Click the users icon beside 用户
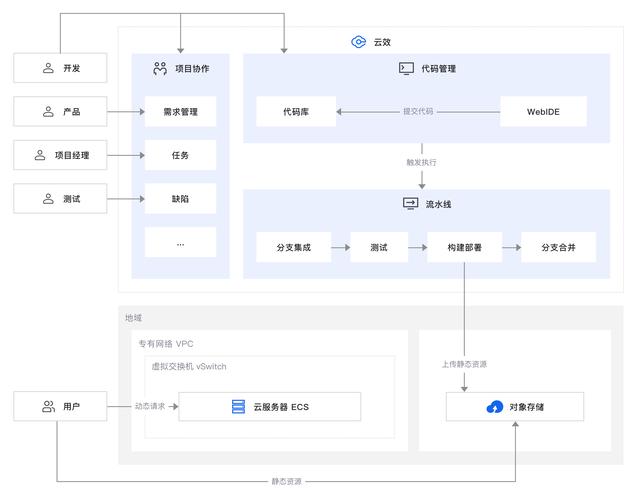 [x=48, y=407]
